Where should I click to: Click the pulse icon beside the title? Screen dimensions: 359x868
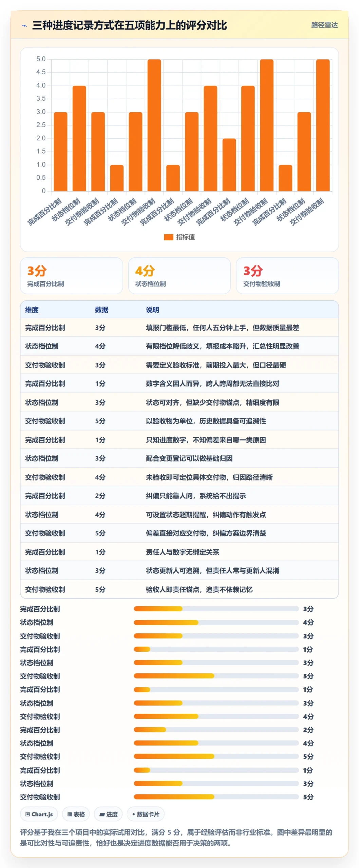point(24,25)
